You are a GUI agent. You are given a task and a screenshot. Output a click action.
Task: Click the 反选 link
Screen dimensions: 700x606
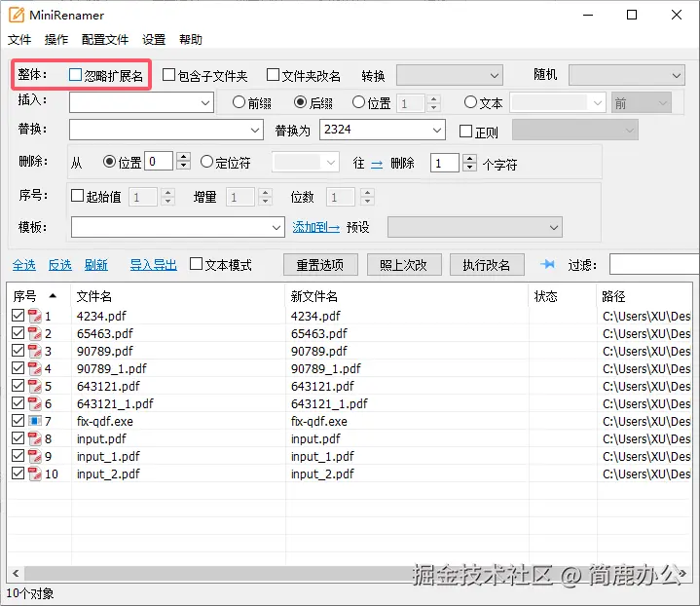point(59,265)
